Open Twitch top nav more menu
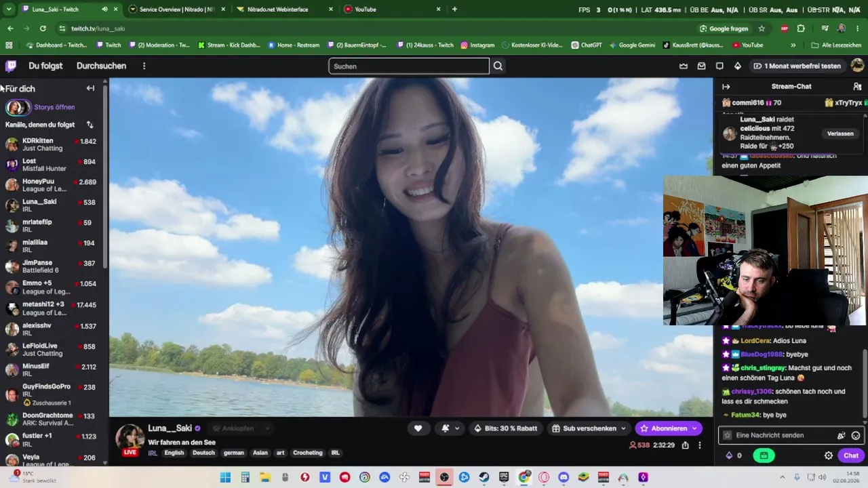 (x=144, y=66)
